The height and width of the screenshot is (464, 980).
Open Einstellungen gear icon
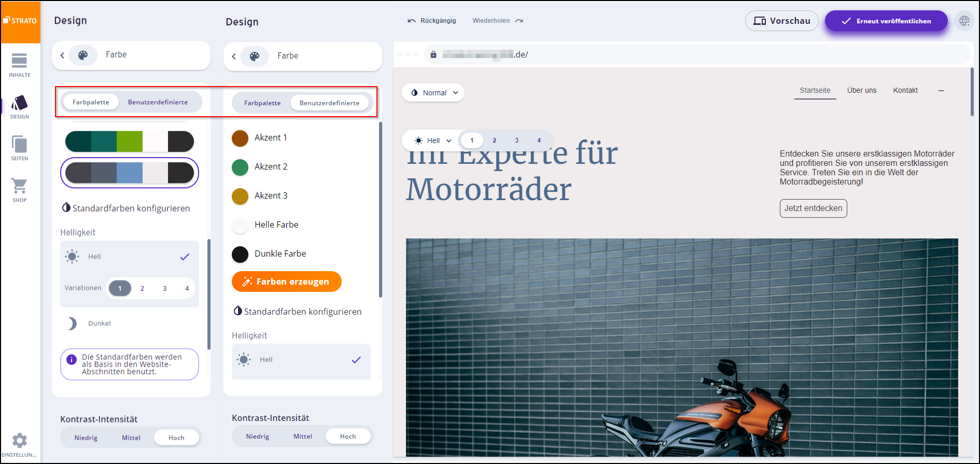(x=20, y=441)
